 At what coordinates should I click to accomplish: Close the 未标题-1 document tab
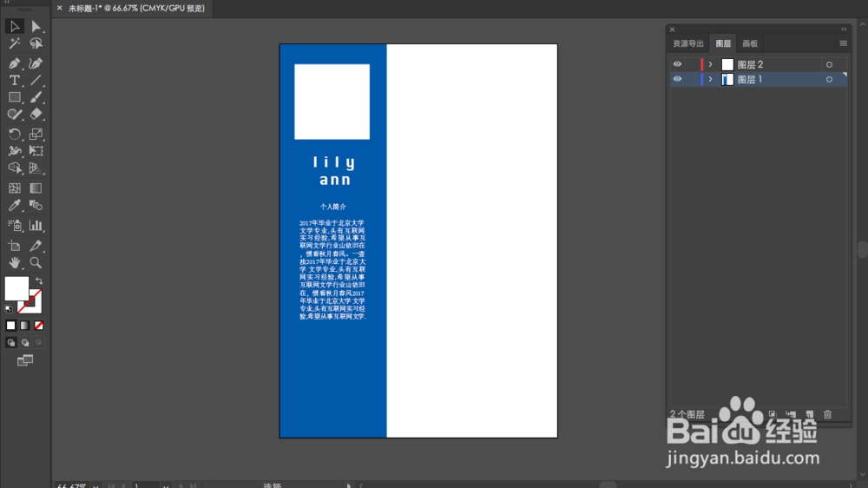60,9
